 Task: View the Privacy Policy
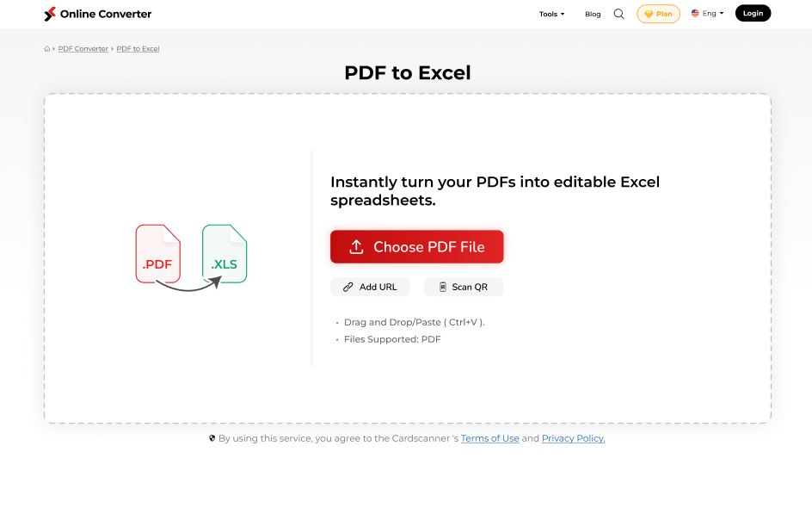tap(572, 438)
